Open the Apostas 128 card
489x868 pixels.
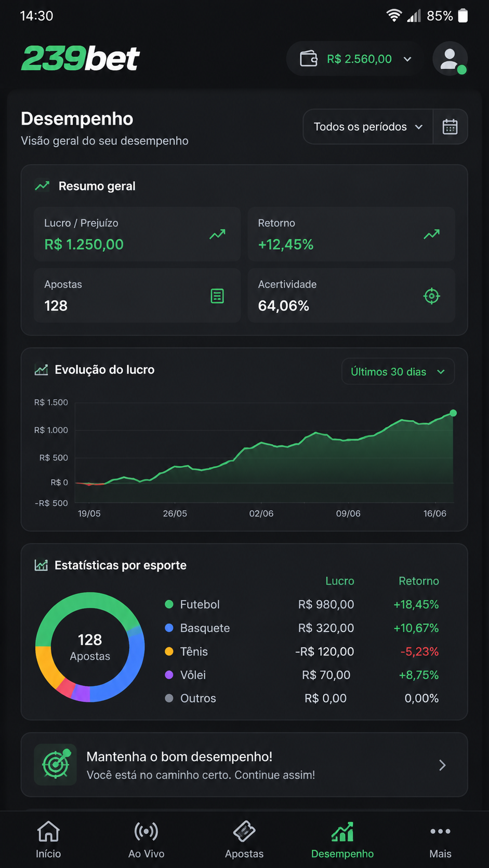click(137, 295)
